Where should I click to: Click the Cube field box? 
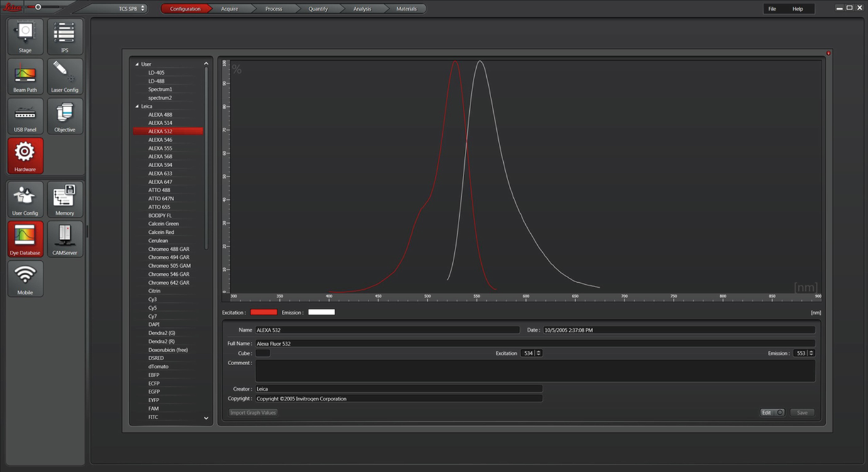click(262, 353)
